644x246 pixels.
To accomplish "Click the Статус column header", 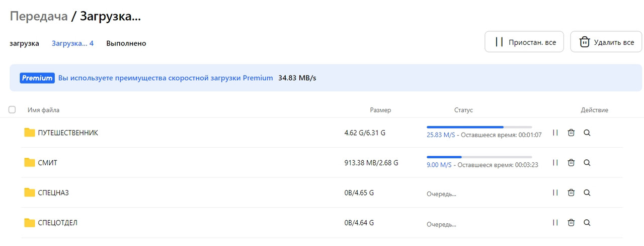I will point(463,110).
